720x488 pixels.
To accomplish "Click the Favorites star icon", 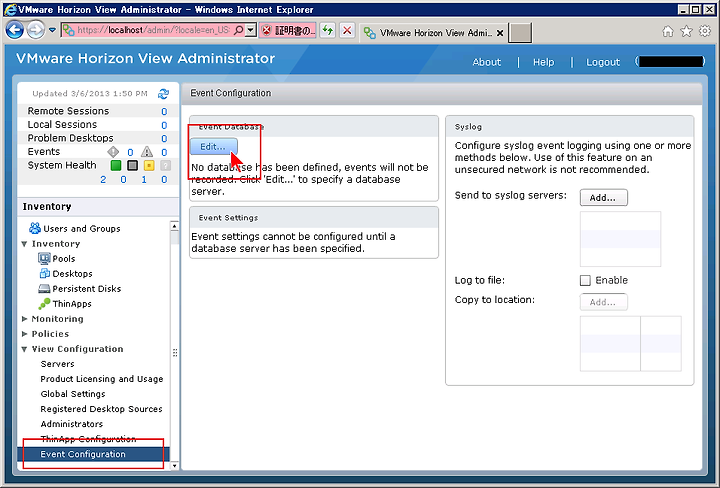I will coord(686,31).
